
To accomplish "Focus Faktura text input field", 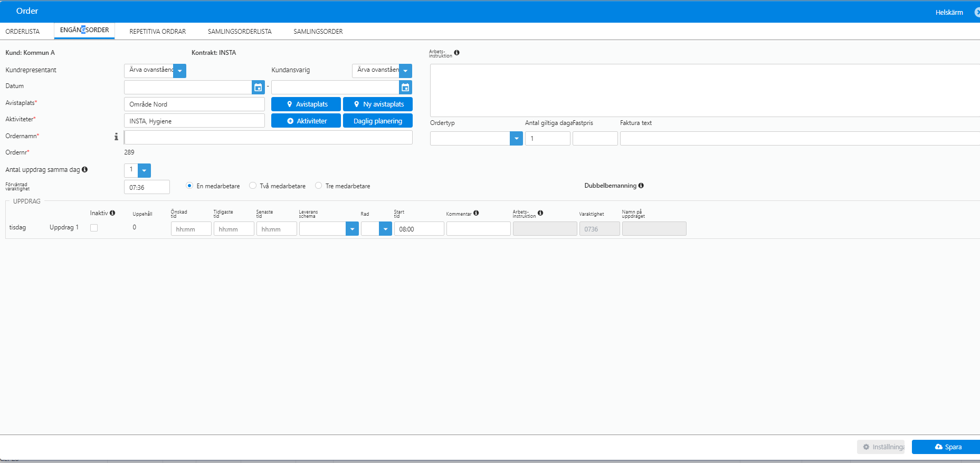I will (800, 139).
